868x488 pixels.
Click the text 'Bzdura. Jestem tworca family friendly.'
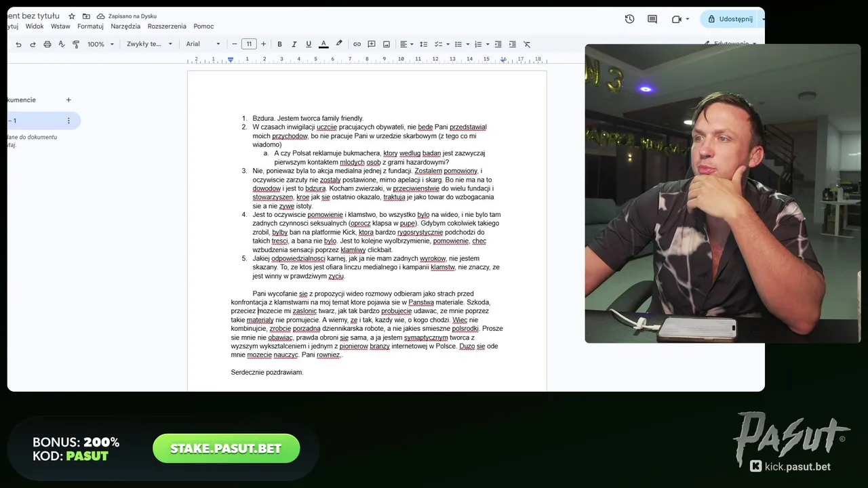(308, 118)
